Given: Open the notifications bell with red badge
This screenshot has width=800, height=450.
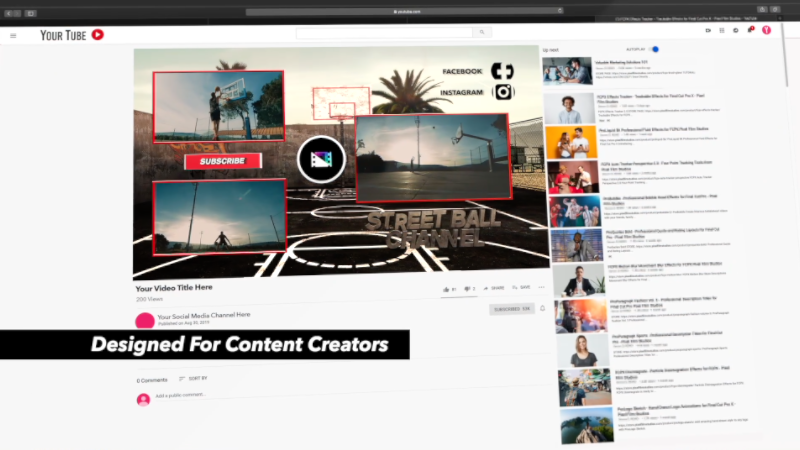Looking at the screenshot, I should [751, 30].
